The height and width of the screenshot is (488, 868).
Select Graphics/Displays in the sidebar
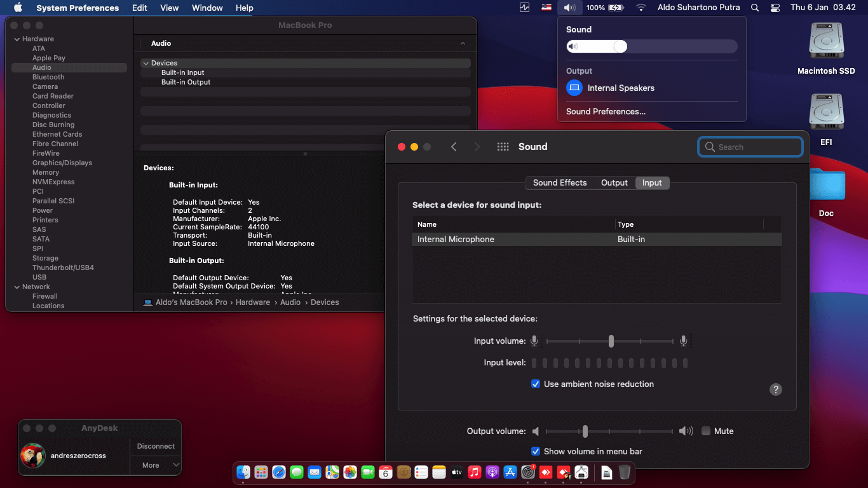pyautogui.click(x=62, y=163)
